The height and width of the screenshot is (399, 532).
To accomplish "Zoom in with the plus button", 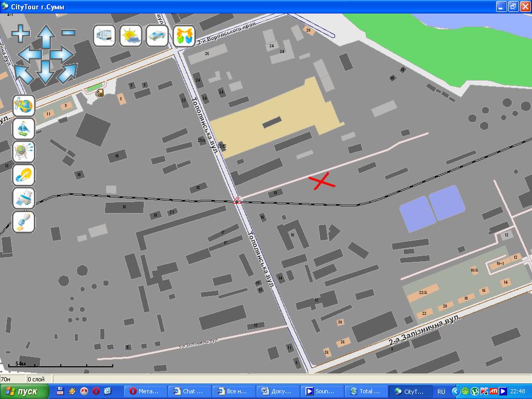I will [21, 34].
